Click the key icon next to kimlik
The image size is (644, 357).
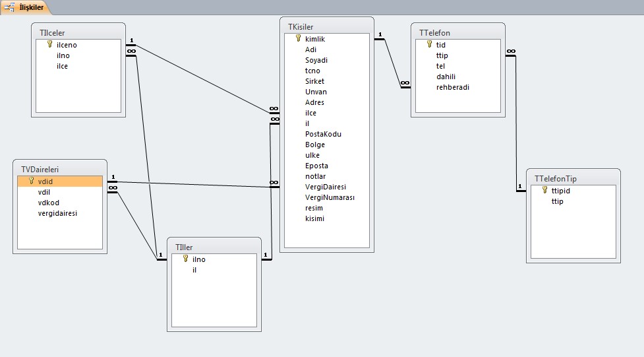pyautogui.click(x=298, y=38)
